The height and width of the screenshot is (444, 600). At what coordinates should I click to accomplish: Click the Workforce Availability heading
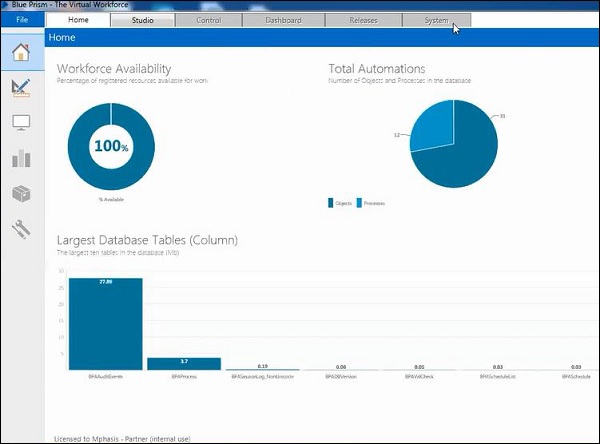point(114,69)
